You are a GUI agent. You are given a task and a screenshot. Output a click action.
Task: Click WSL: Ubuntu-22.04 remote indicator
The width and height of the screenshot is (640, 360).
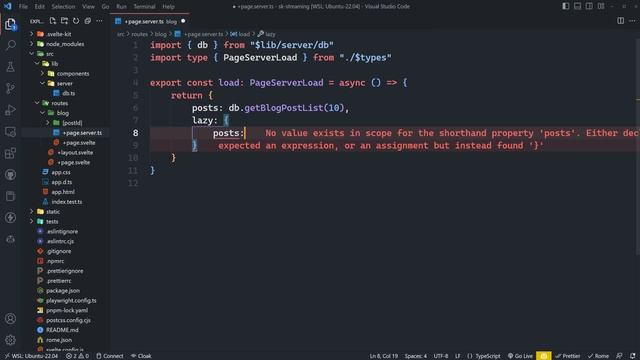[31, 356]
